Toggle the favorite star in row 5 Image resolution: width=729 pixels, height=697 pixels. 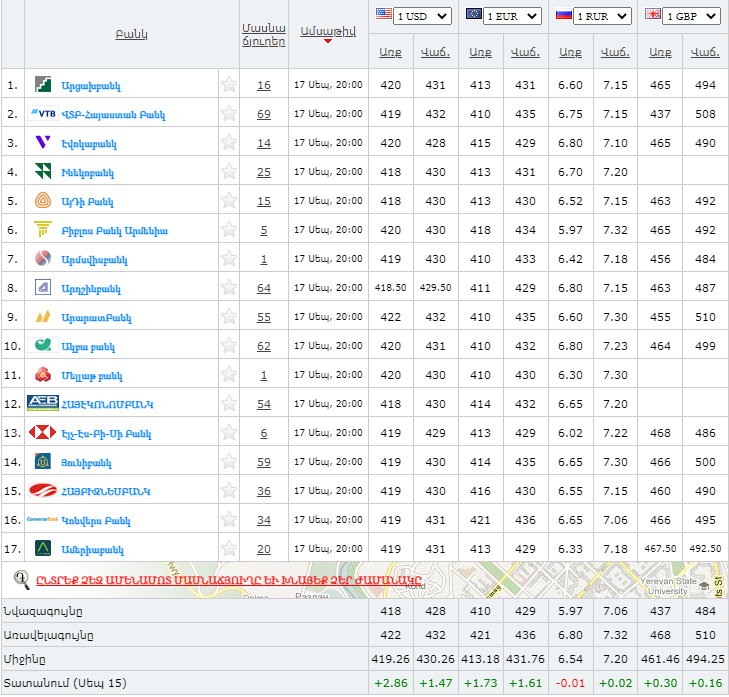tap(229, 200)
